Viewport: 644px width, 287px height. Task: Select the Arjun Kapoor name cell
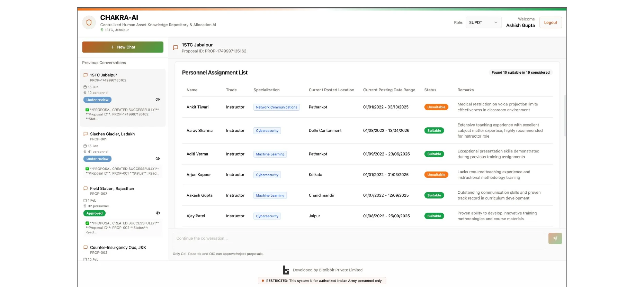(198, 175)
